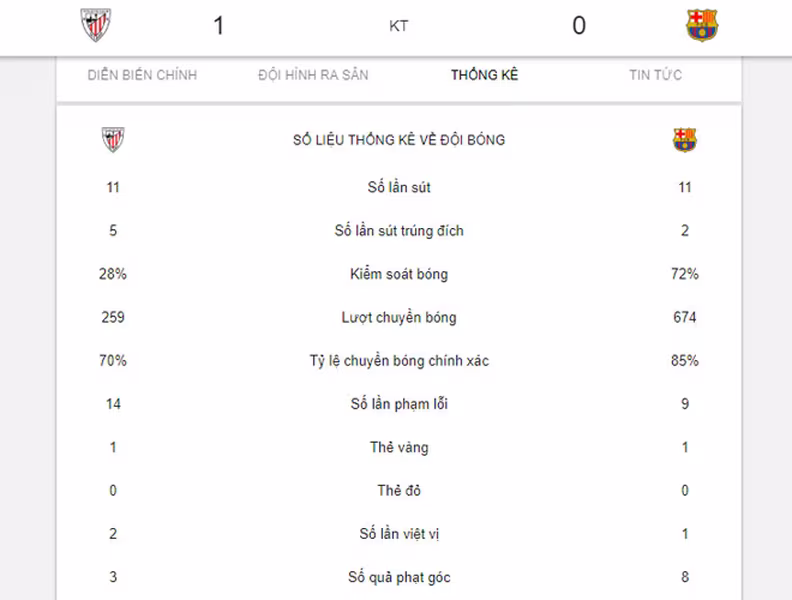This screenshot has height=600, width=792.
Task: Select the Kiểm soát bóng row label
Action: [399, 274]
